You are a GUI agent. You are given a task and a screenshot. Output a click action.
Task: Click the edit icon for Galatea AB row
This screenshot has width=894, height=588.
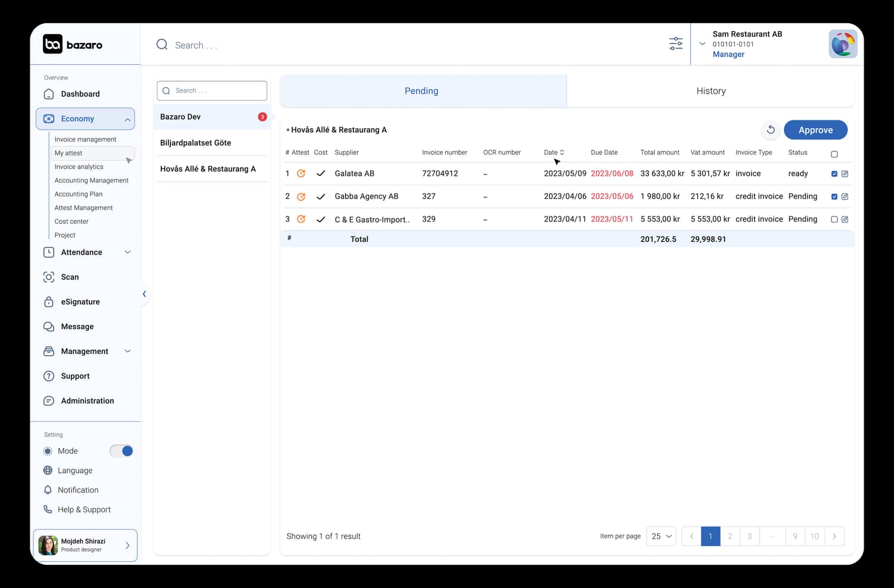[845, 174]
